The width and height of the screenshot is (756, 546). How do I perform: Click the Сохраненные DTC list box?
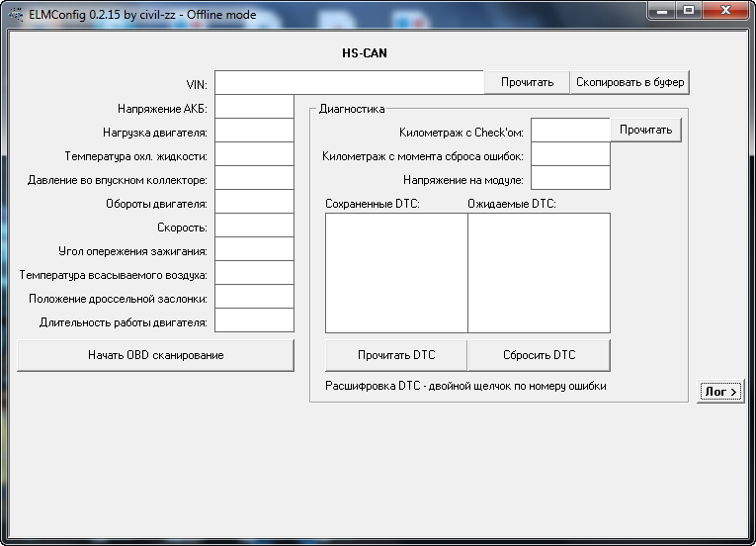coord(397,273)
